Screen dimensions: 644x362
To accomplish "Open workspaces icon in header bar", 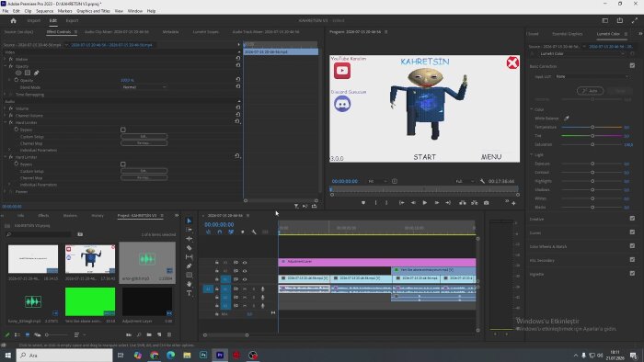I will 605,20.
